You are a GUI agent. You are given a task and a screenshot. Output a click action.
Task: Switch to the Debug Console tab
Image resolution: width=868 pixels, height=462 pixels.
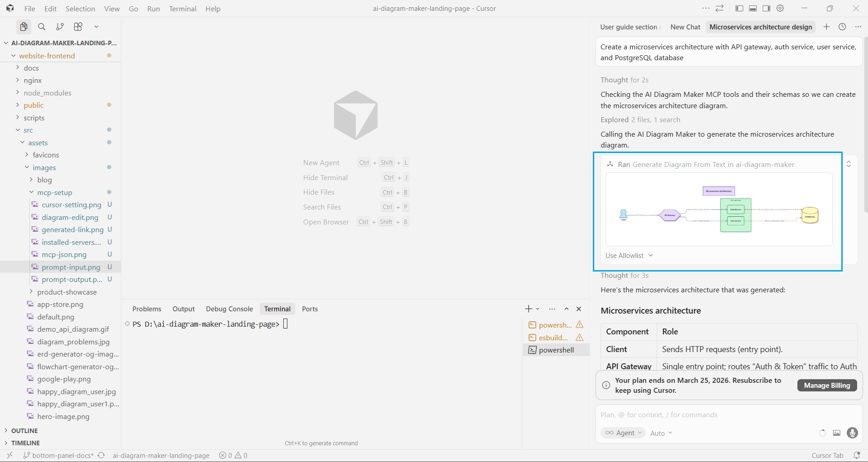click(229, 309)
